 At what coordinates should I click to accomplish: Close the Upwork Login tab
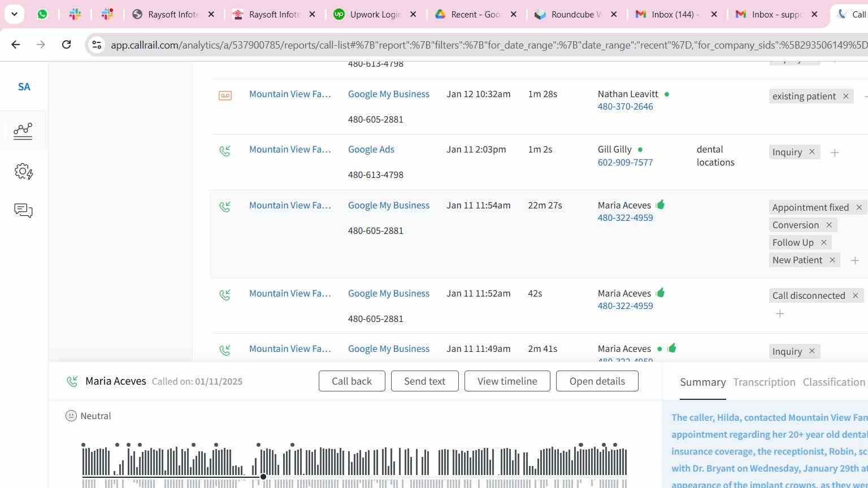point(413,14)
